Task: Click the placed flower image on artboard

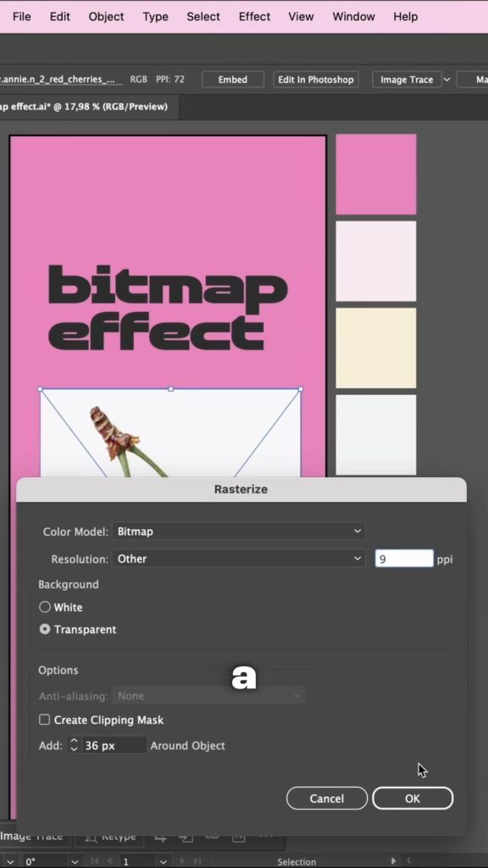Action: 170,433
